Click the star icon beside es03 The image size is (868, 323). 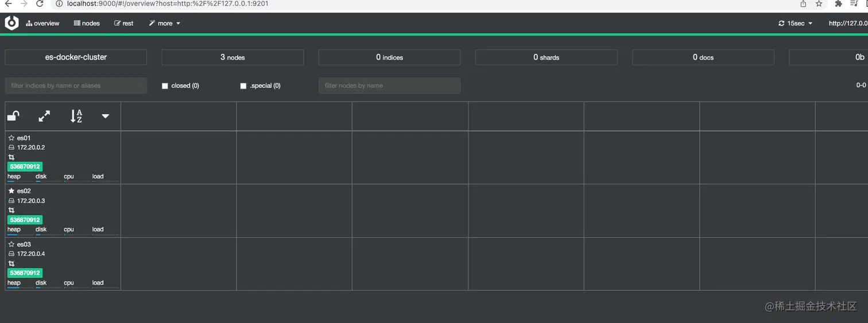11,244
